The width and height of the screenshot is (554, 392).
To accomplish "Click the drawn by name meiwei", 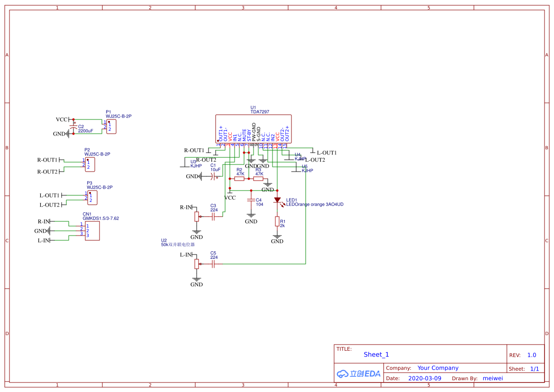I will tap(493, 379).
